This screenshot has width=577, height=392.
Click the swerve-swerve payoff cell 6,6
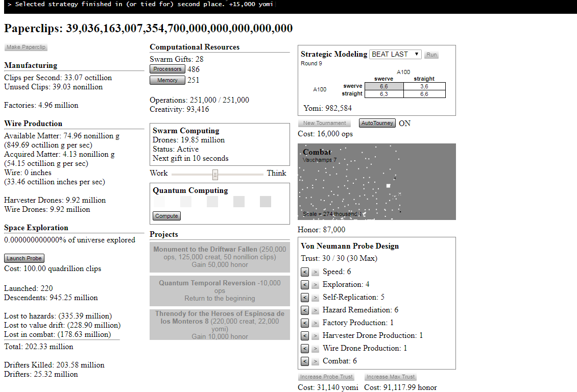[384, 86]
